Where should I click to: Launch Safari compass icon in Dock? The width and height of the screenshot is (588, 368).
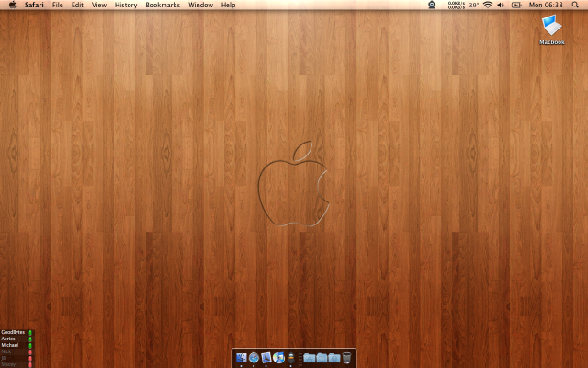[x=254, y=358]
